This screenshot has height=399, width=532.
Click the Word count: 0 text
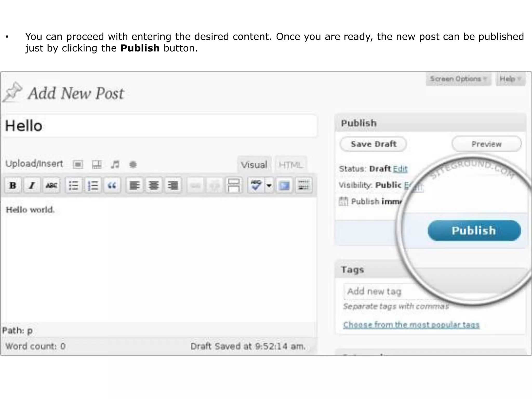(x=35, y=346)
